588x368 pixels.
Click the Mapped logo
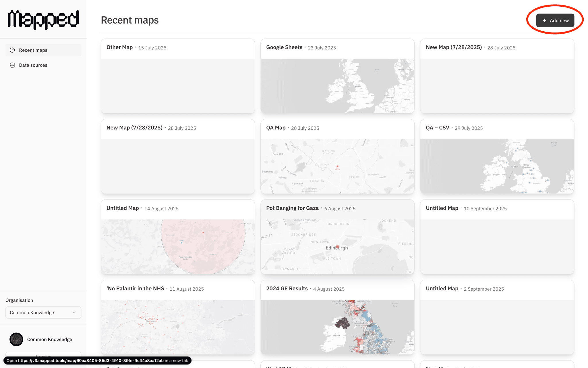click(x=43, y=20)
